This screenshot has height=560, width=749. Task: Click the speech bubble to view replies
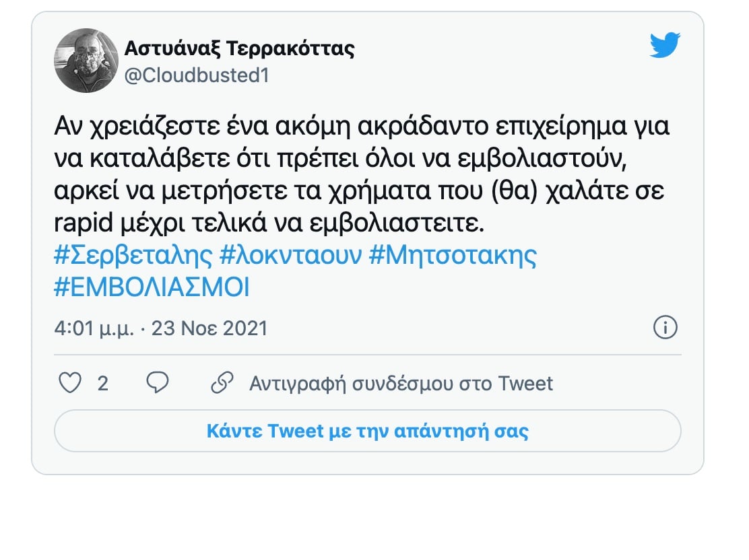[158, 382]
